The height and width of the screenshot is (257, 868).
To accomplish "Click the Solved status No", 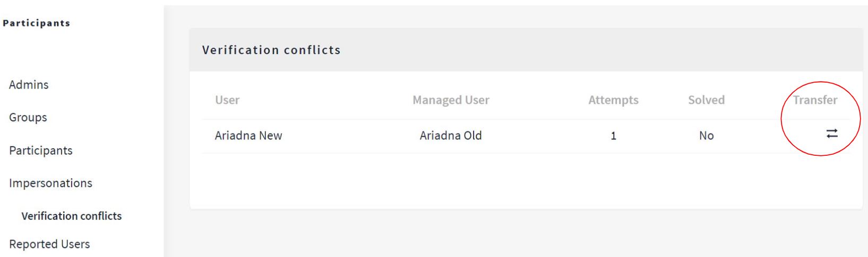I will tap(706, 136).
